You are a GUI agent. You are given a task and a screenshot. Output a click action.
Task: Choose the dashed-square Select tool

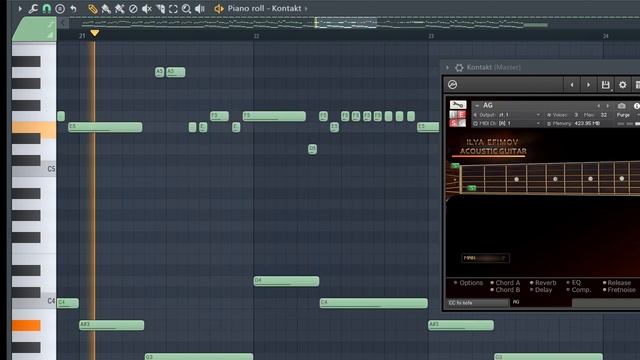pos(173,8)
